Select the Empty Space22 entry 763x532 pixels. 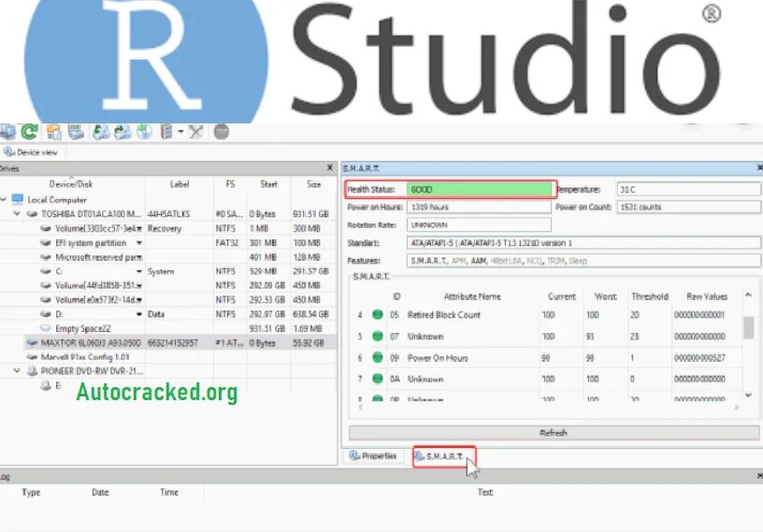168,328
